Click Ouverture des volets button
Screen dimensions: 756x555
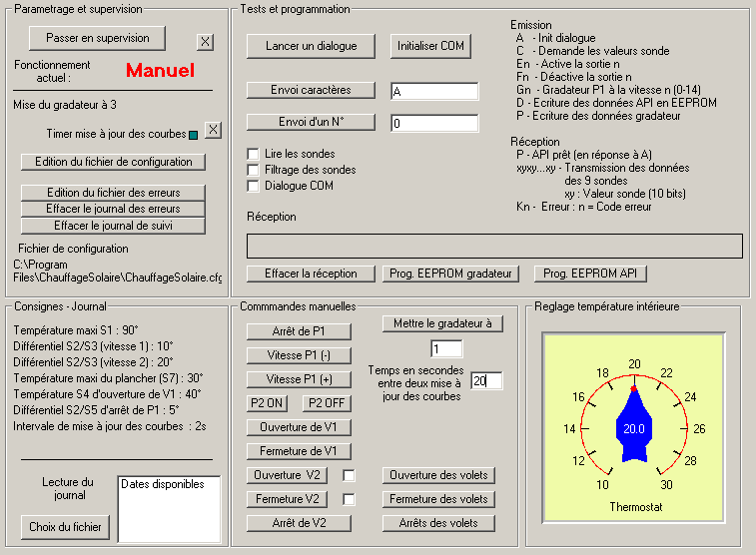438,475
